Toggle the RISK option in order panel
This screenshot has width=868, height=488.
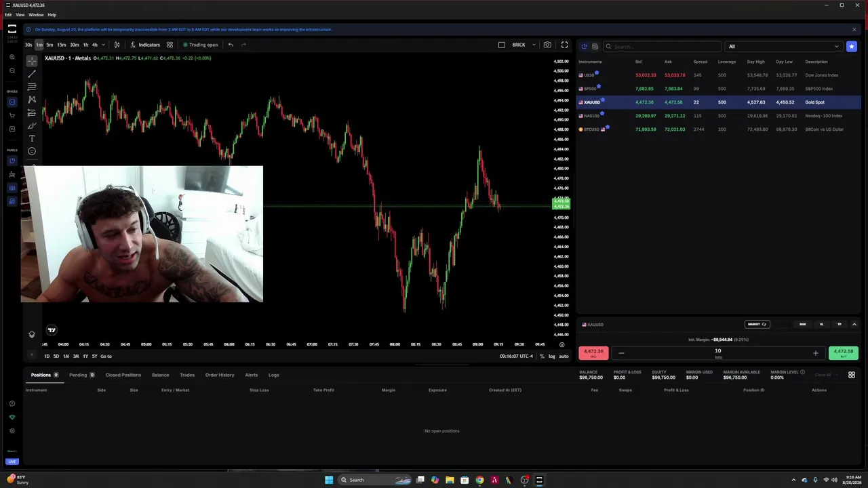[803, 324]
